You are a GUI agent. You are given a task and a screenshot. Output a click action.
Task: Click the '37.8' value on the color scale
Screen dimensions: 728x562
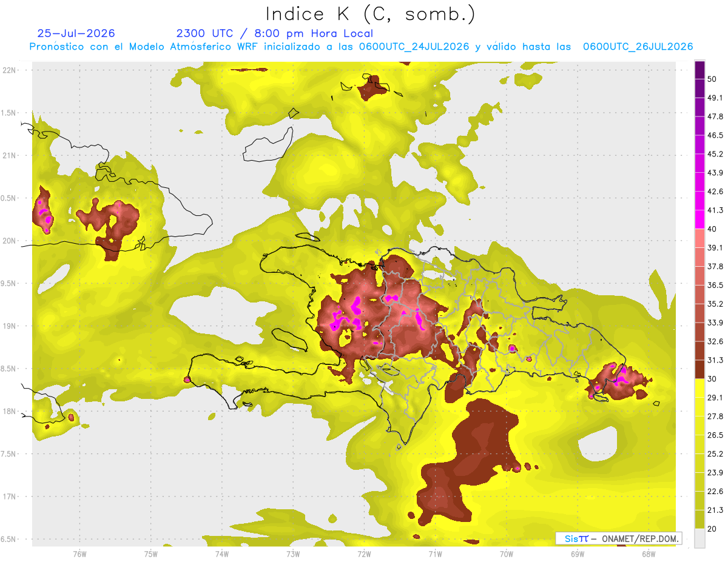click(715, 266)
